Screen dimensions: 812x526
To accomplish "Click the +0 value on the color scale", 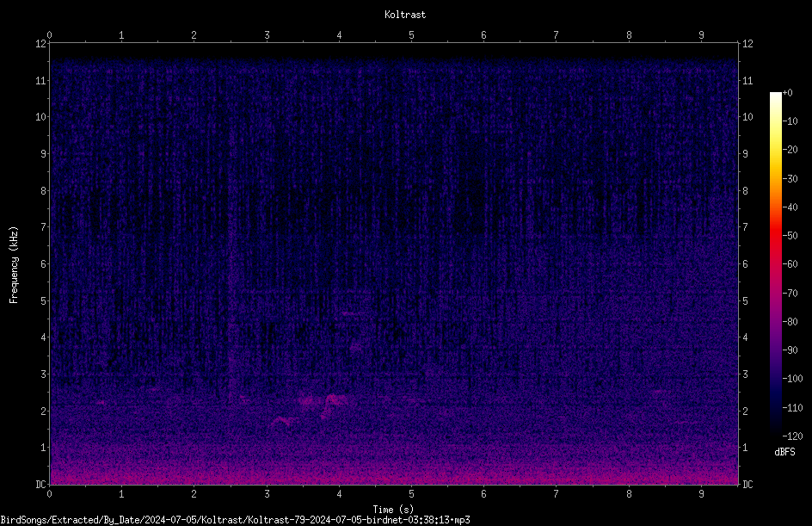I will pos(788,93).
